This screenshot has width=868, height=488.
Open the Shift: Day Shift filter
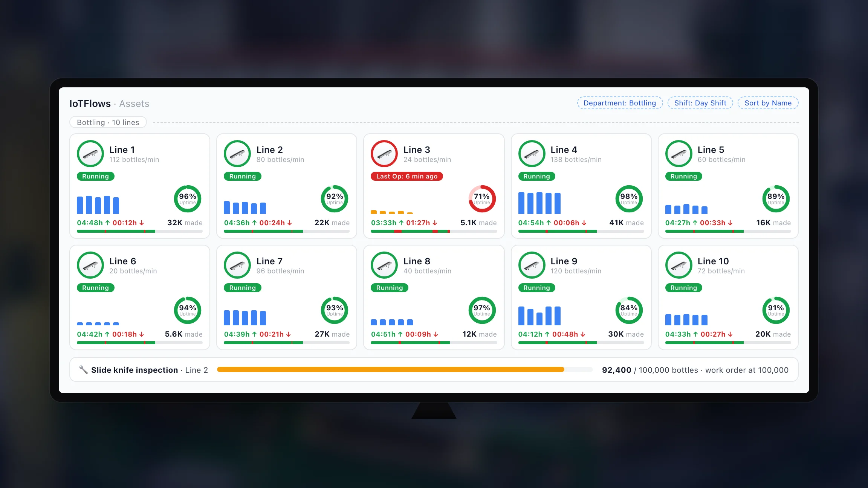(x=700, y=103)
